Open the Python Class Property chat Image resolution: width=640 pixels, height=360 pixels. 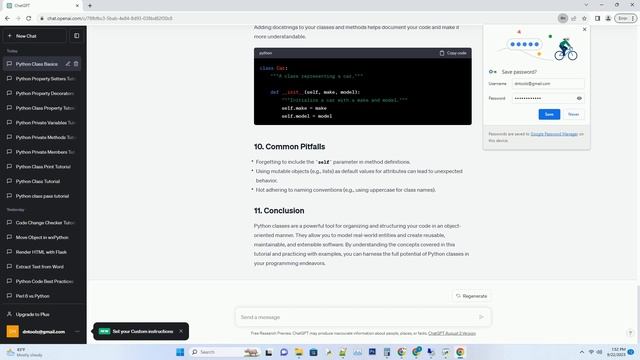43,108
